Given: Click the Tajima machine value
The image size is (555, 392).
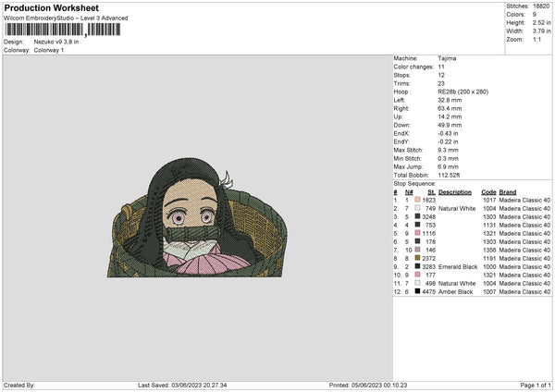Looking at the screenshot, I should 447,58.
